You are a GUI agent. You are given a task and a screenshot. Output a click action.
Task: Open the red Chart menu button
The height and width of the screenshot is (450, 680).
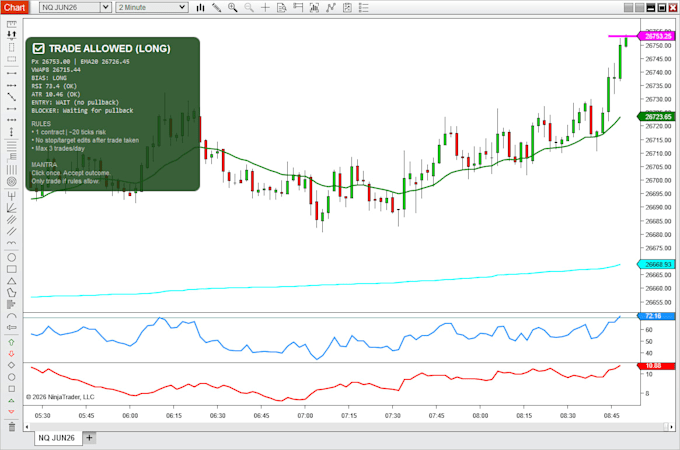15,7
